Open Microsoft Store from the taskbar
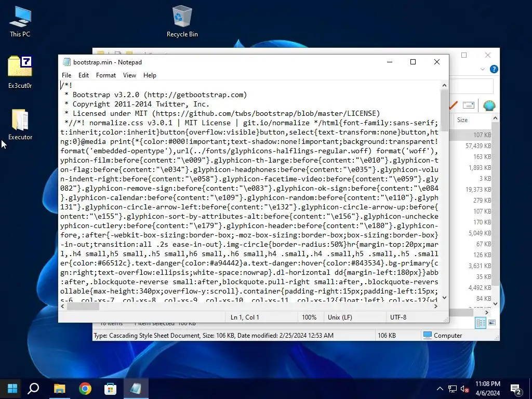 (110, 389)
